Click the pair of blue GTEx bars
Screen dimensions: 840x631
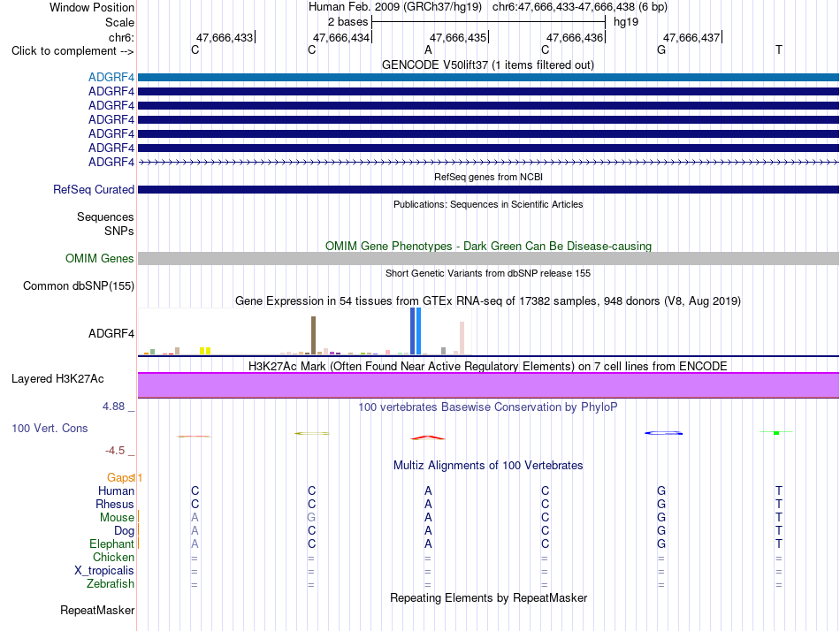click(x=416, y=331)
